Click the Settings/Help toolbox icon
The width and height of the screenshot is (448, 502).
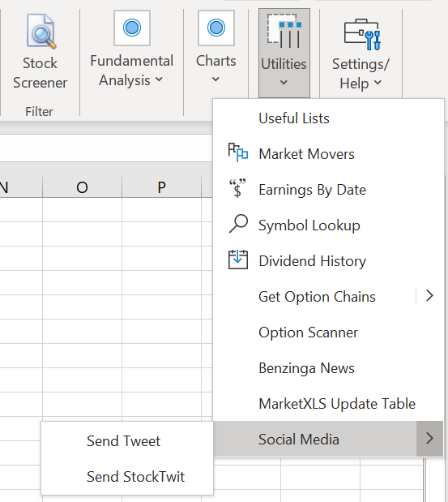click(x=362, y=34)
